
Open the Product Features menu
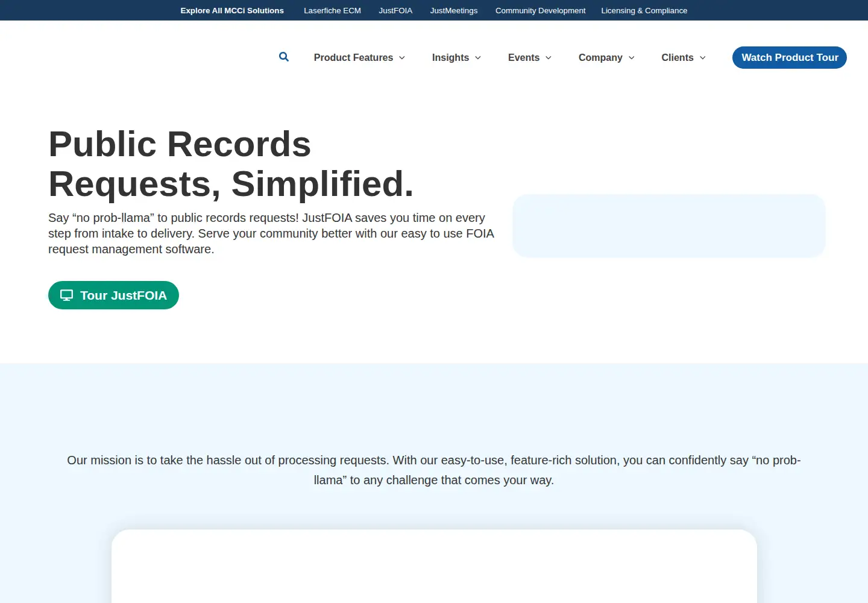pos(353,57)
